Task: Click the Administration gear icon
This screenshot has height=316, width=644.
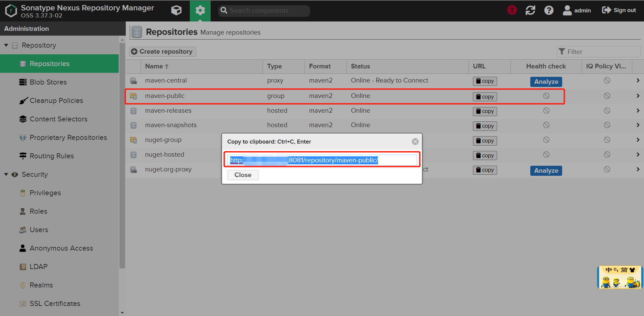Action: 200,10
